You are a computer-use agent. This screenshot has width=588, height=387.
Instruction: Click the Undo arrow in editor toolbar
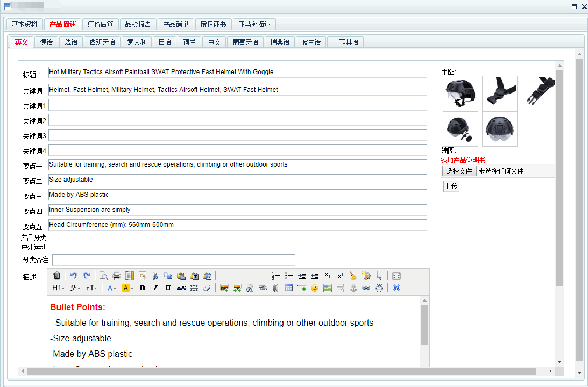(x=74, y=276)
